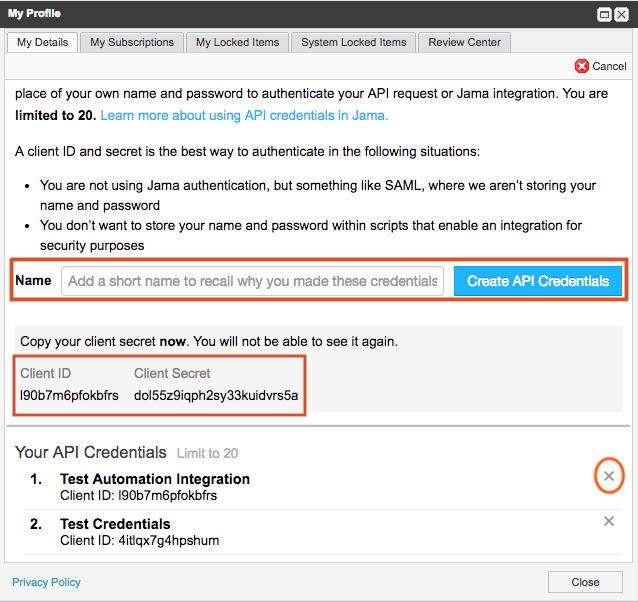The height and width of the screenshot is (602, 638).
Task: Click Test Automation Integration credential name
Action: [155, 479]
